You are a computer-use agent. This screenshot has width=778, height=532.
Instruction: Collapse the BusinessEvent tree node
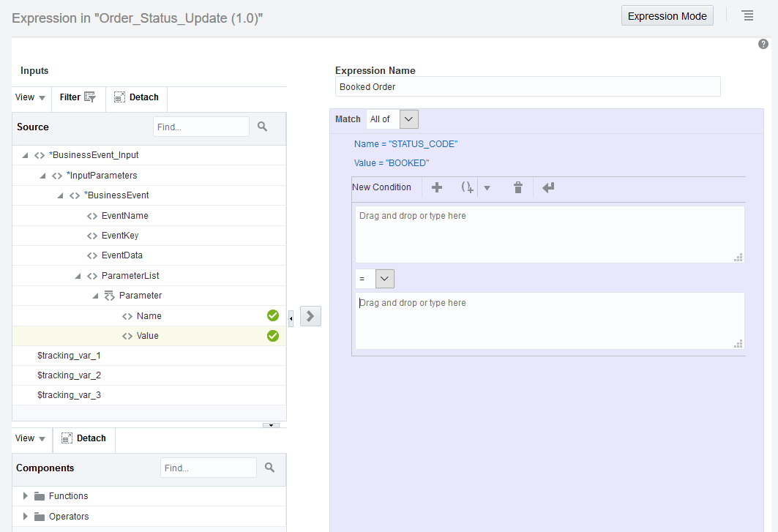[x=60, y=195]
